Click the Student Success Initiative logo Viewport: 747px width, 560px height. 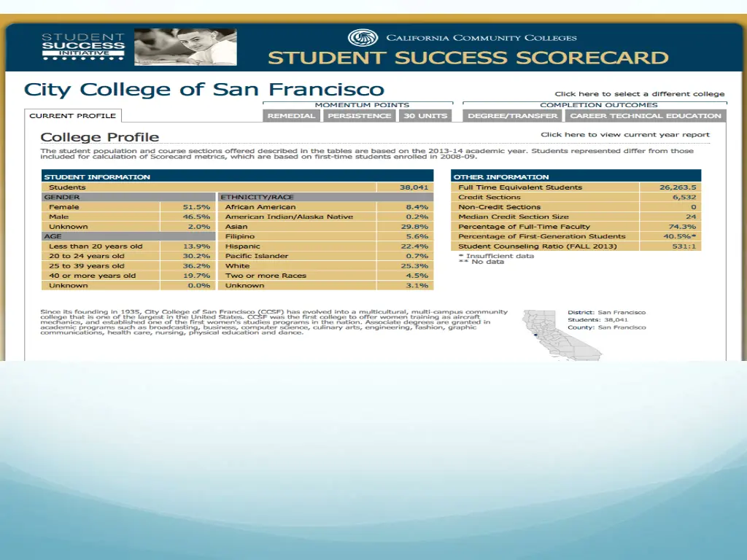pos(83,47)
